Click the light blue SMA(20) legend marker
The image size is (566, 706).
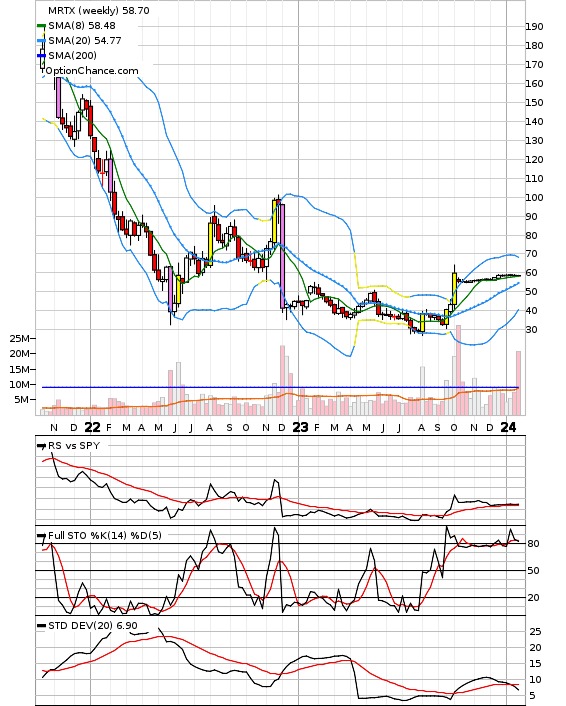[41, 41]
